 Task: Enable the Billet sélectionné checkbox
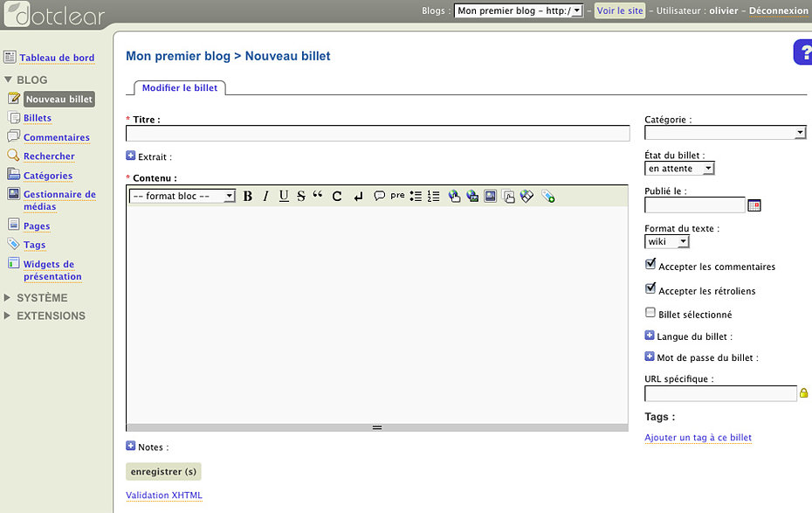(650, 312)
